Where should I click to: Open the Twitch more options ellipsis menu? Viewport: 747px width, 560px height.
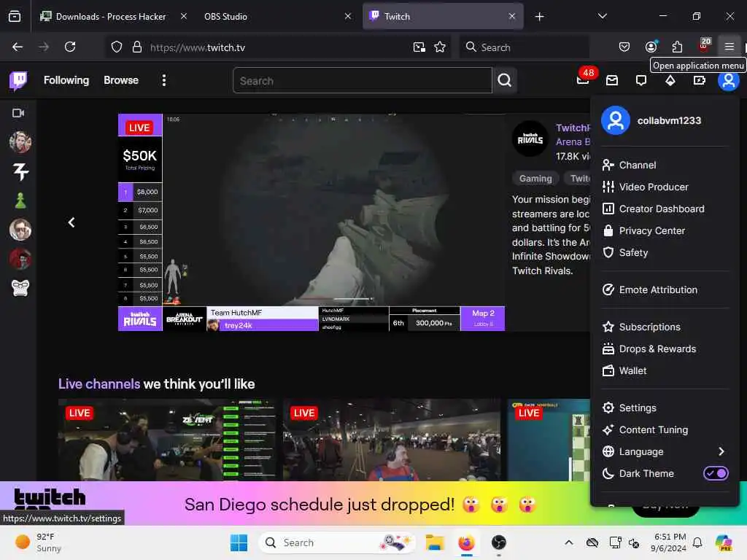click(x=164, y=80)
